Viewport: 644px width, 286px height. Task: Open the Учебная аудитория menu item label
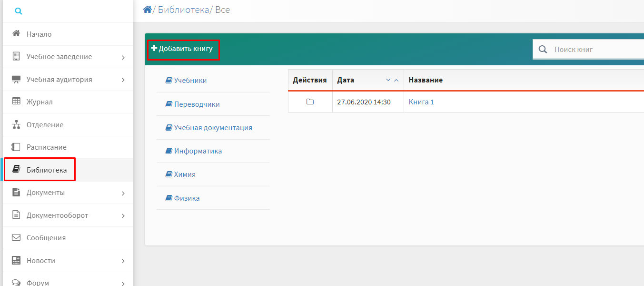(x=59, y=80)
